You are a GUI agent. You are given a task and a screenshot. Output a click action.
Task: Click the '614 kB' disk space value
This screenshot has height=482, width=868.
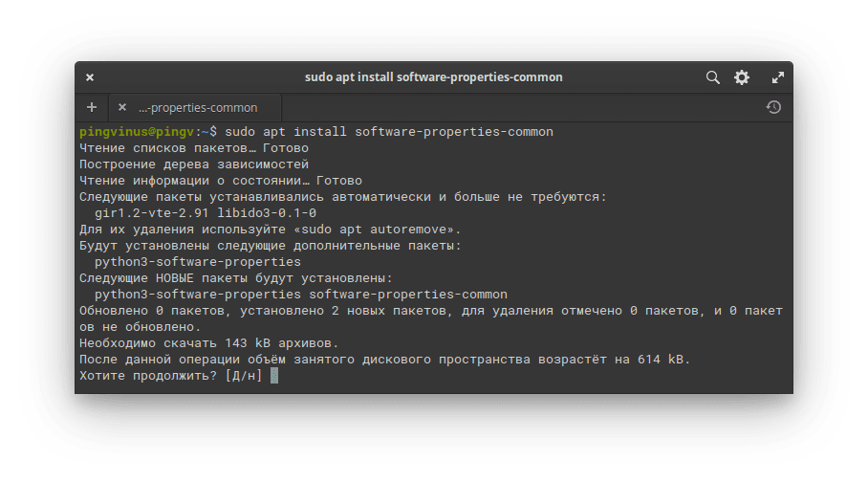[661, 359]
